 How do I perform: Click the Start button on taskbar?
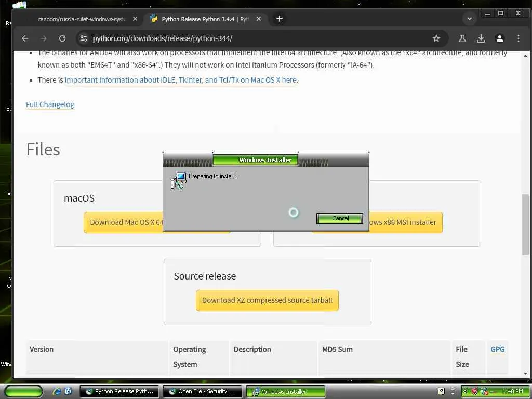tap(23, 392)
